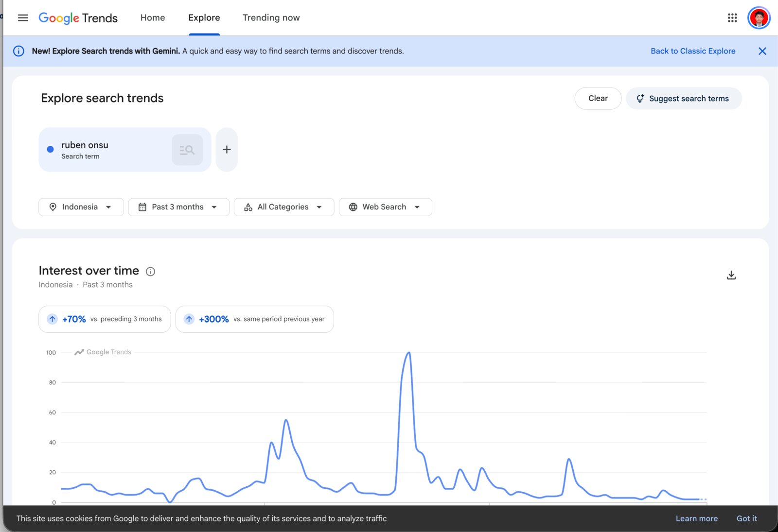Dismiss the Gemini banner with the X

tap(762, 51)
